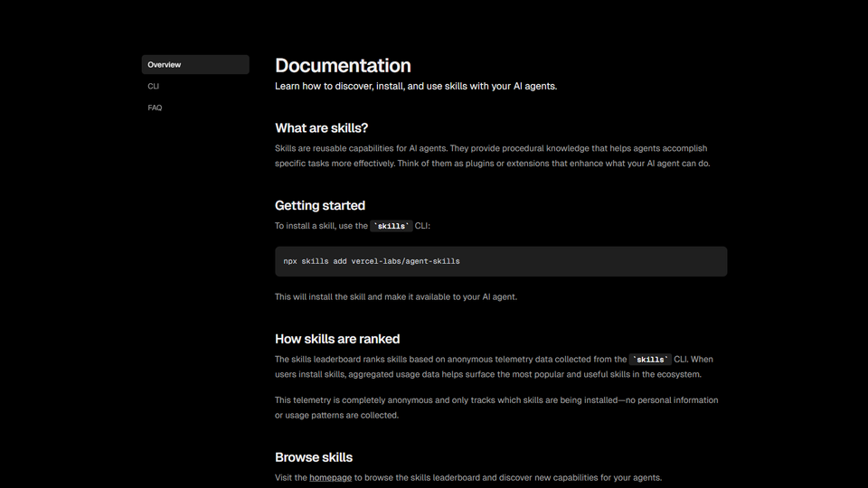Image resolution: width=868 pixels, height=488 pixels.
Task: Click the "This will install the skill" sentence
Action: point(396,296)
